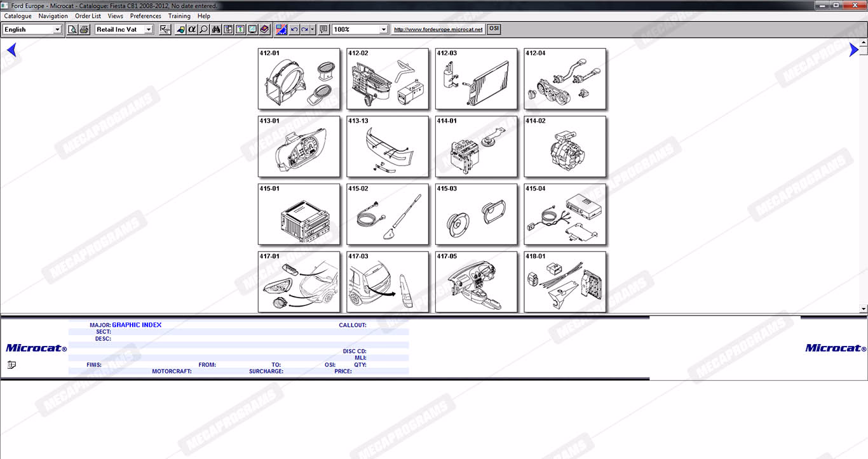The image size is (868, 459).
Task: Go to next page with right blue arrow
Action: [x=853, y=50]
